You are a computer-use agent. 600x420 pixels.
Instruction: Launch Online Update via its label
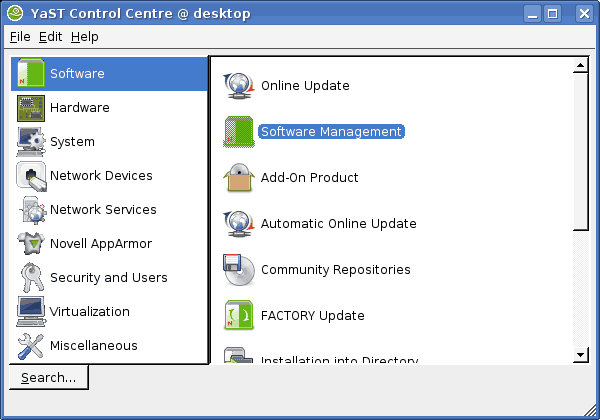pos(305,86)
